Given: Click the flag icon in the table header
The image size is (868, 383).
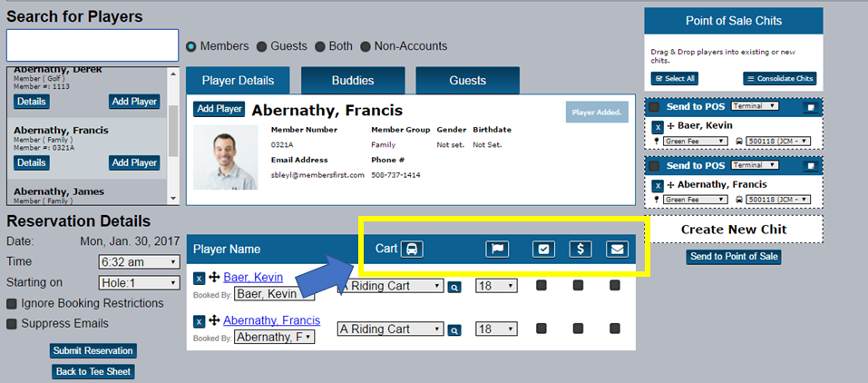Looking at the screenshot, I should 497,250.
